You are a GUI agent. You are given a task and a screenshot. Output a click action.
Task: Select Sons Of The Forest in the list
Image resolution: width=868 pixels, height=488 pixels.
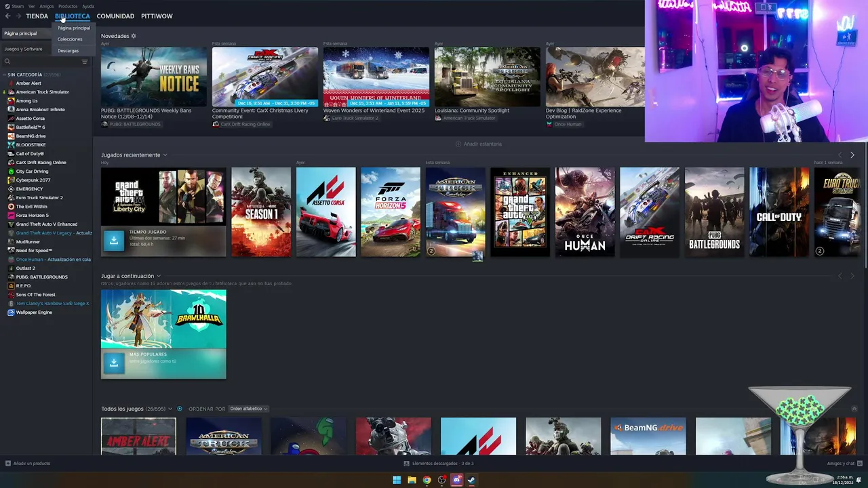tap(35, 295)
